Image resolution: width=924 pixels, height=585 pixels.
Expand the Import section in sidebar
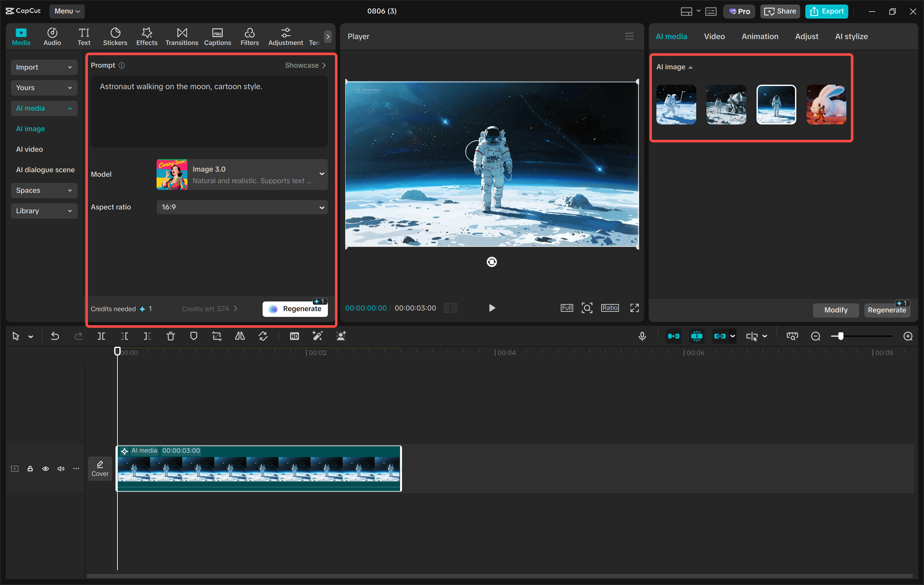click(44, 67)
